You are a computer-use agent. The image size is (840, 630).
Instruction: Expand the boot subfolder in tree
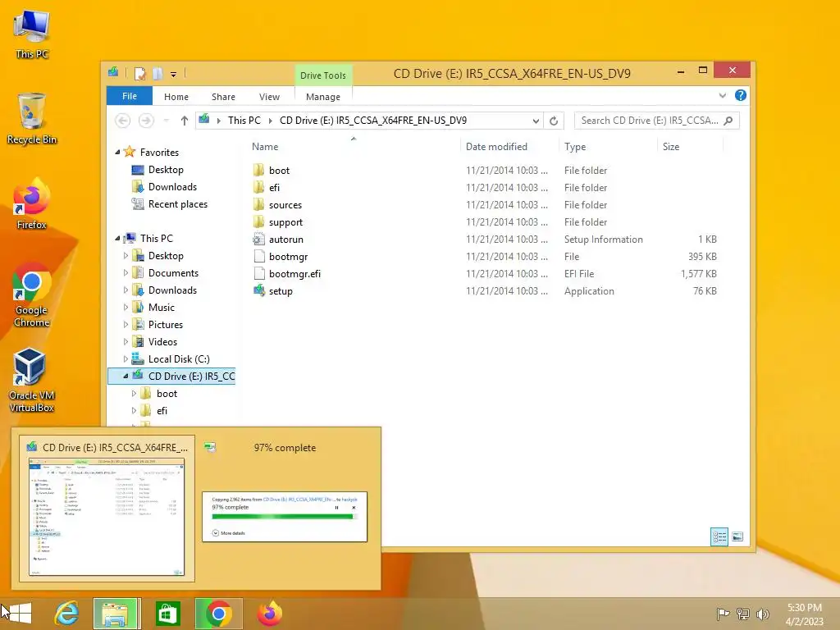pyautogui.click(x=134, y=393)
